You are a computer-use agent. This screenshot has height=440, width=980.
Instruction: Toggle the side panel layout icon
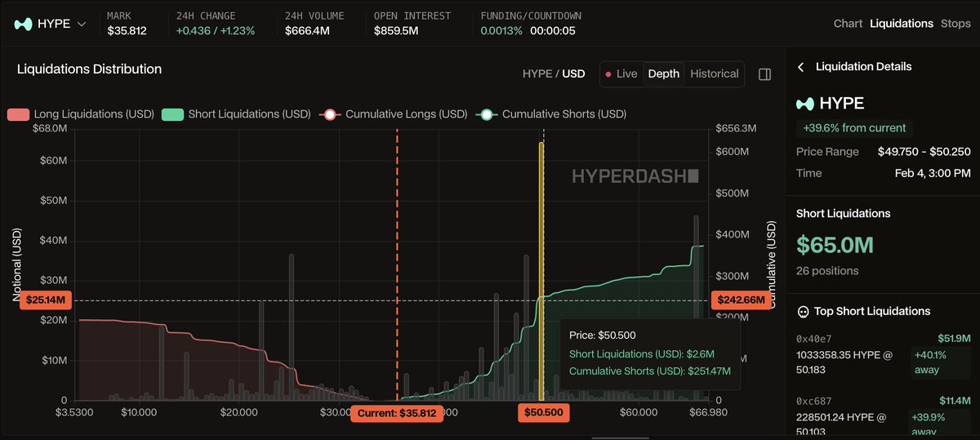tap(764, 74)
